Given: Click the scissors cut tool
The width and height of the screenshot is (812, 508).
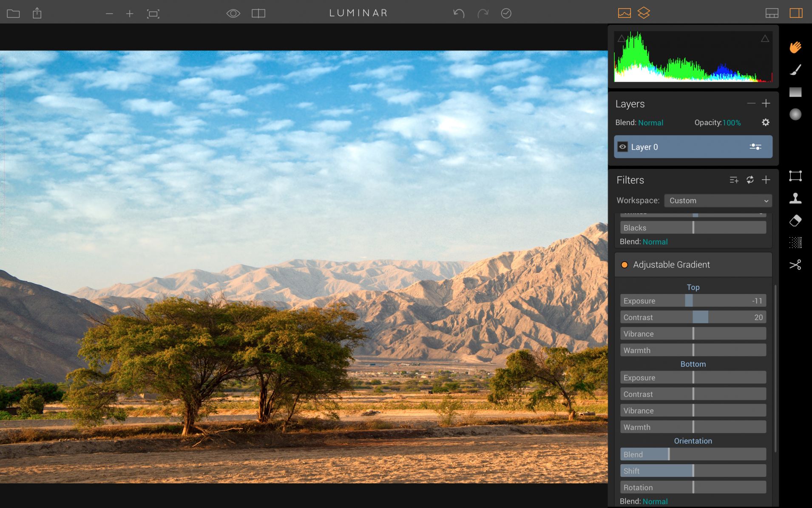Looking at the screenshot, I should tap(795, 265).
